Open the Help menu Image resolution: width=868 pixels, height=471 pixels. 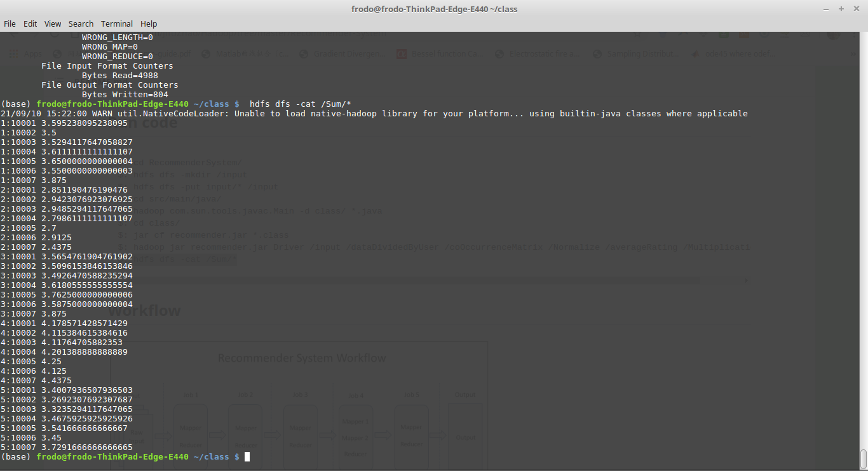[x=149, y=24]
